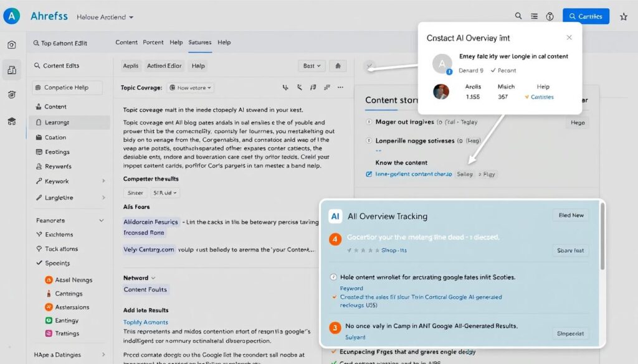The height and width of the screenshot is (364, 638).
Task: Click the blue Ahrefss logo circle
Action: coord(11,16)
